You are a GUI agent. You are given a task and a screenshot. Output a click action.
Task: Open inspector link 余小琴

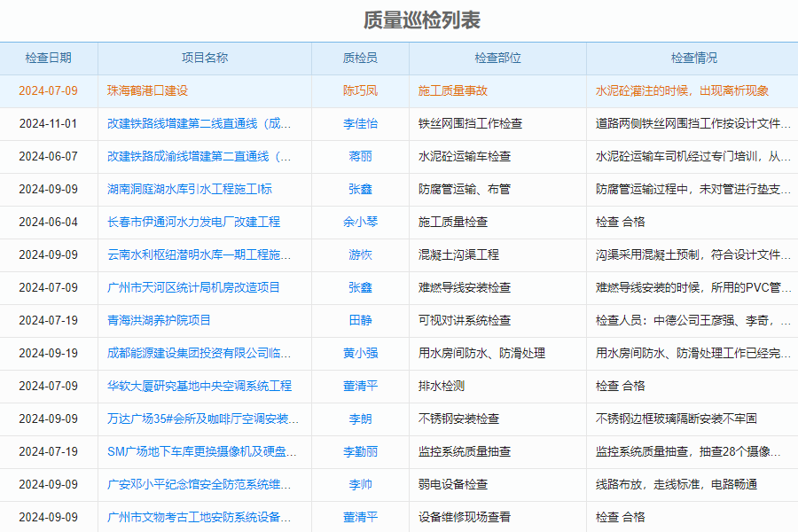(x=360, y=222)
